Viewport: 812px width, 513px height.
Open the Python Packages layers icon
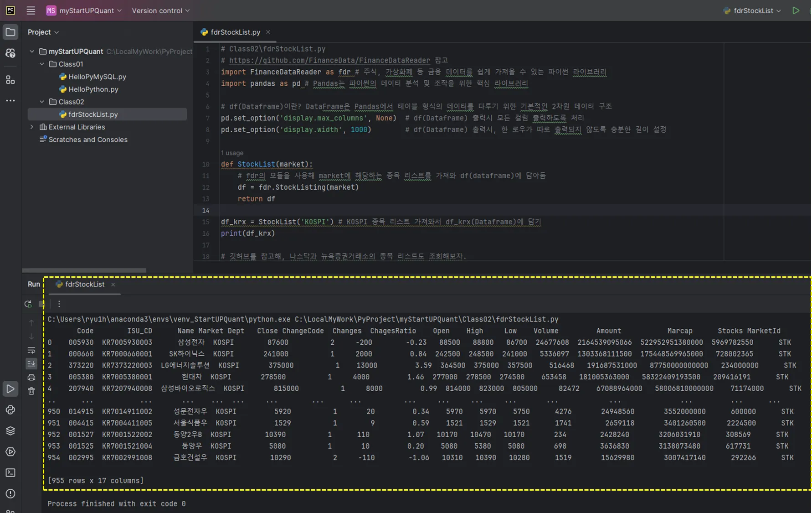(10, 431)
